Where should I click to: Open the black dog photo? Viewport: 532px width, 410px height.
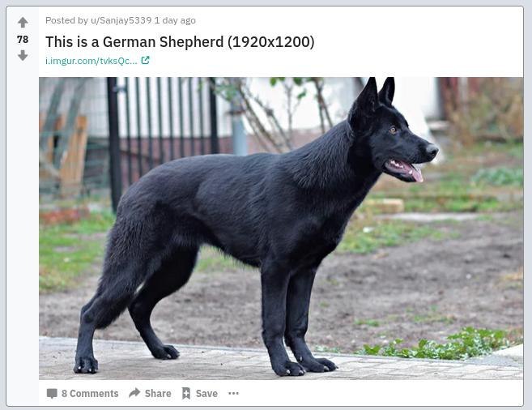(281, 228)
